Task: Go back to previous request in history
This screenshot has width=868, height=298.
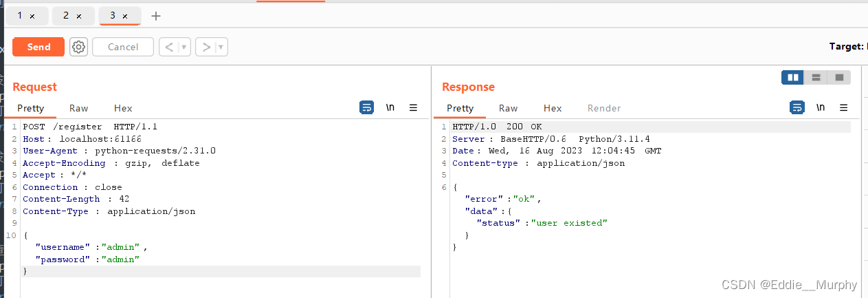Action: pyautogui.click(x=170, y=47)
